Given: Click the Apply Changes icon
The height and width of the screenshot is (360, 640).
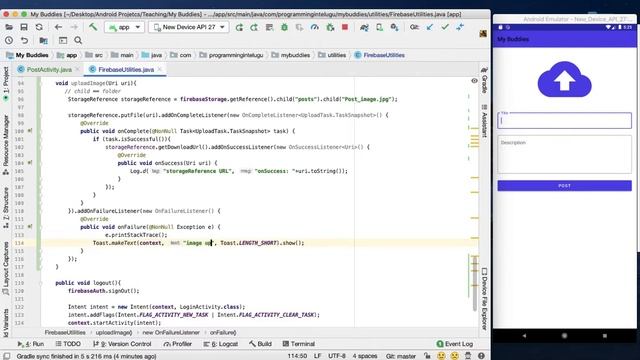Looking at the screenshot, I should click(254, 27).
